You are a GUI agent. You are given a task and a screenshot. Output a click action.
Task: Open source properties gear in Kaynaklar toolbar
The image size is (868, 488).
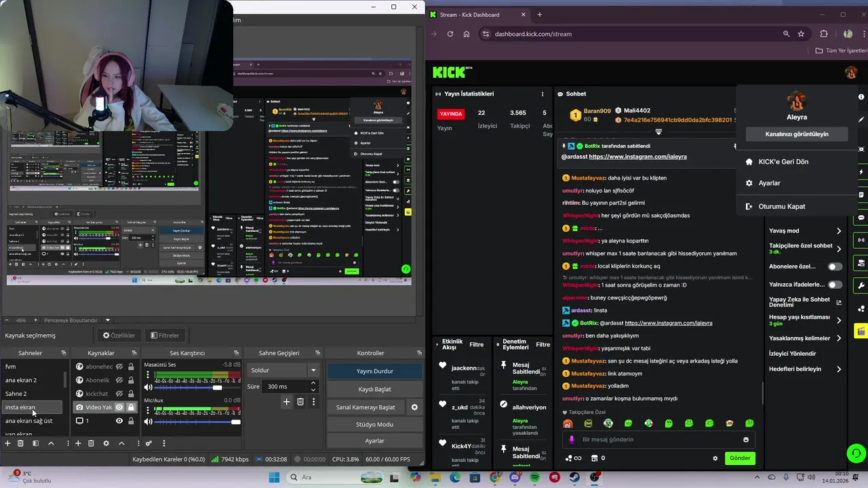point(106,443)
